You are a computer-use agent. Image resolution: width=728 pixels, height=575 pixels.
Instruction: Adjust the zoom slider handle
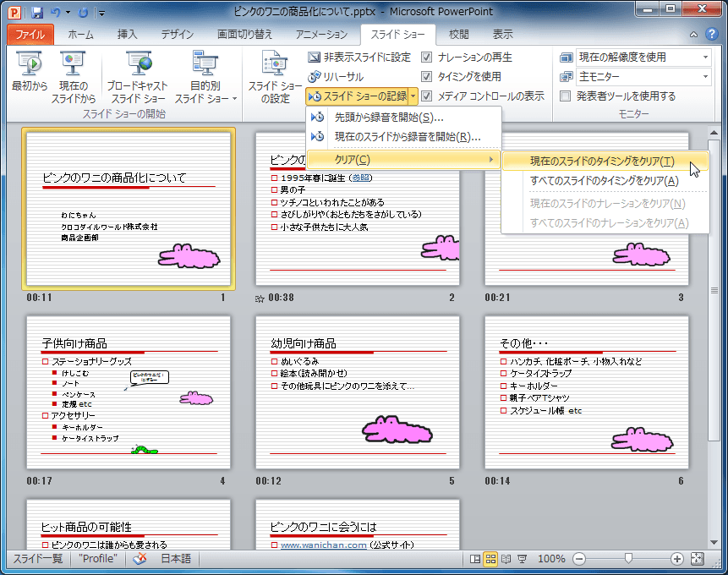628,559
